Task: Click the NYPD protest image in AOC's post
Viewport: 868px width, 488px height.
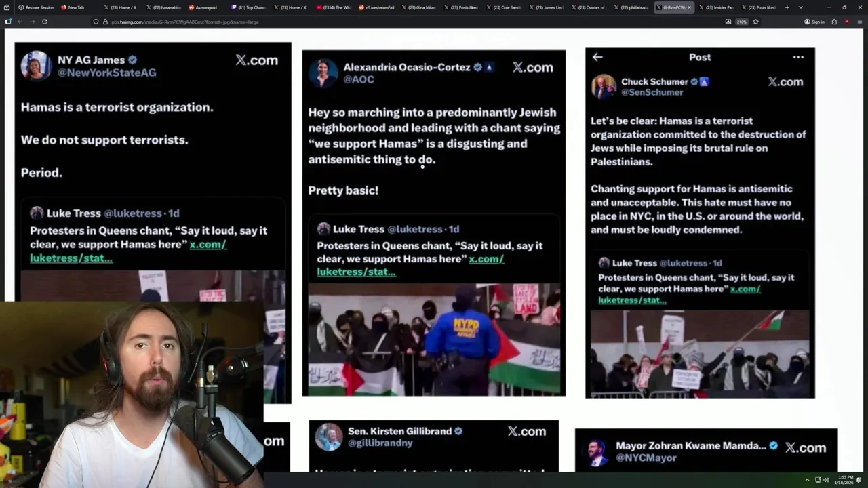Action: 434,339
